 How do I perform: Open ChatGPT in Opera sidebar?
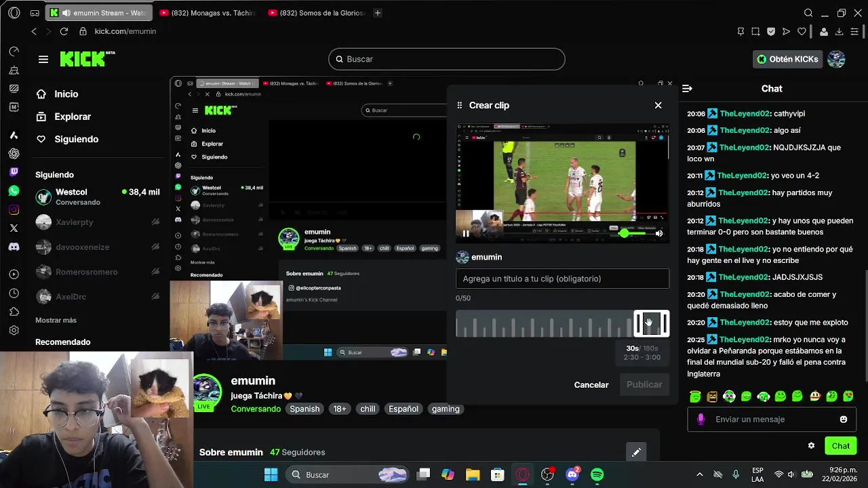coord(14,154)
